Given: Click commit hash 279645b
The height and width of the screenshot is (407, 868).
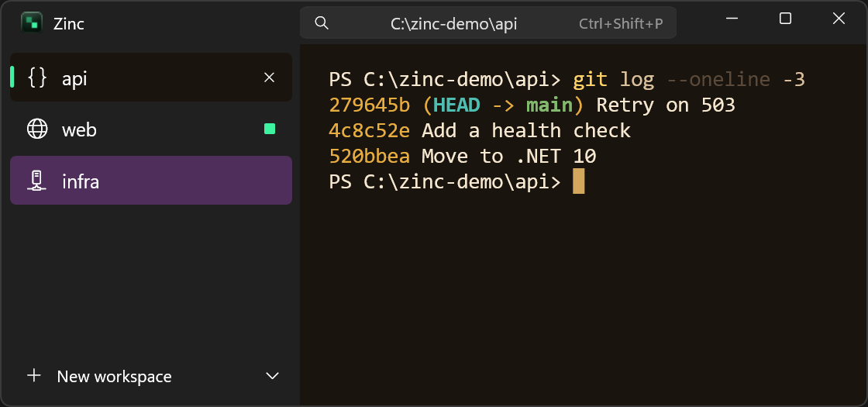Looking at the screenshot, I should tap(369, 105).
